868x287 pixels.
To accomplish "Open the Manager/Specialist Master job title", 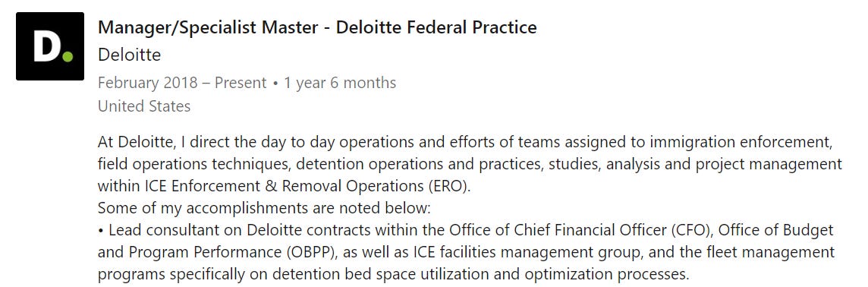I will [317, 27].
